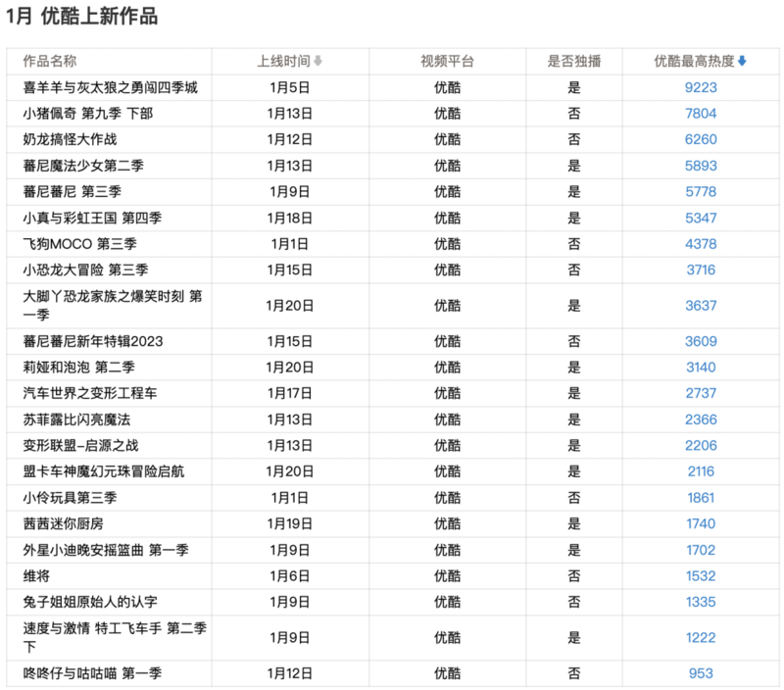Open heat link 2206
784x690 pixels.
tap(701, 446)
